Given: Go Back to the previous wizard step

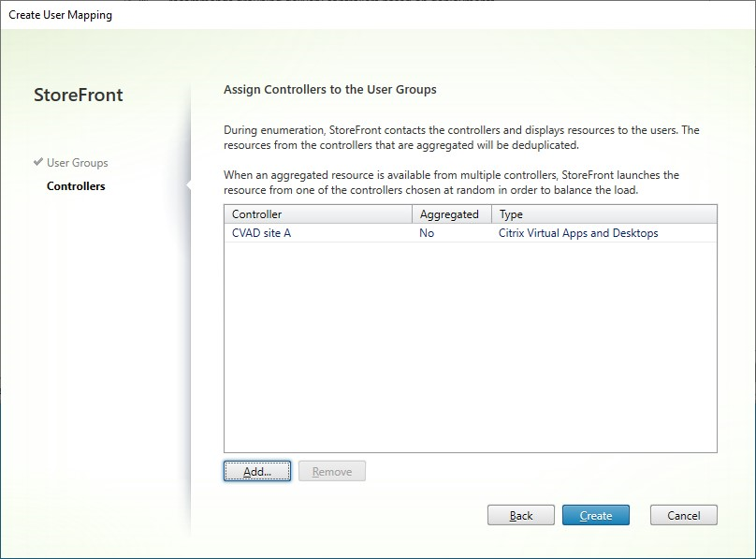Looking at the screenshot, I should (520, 515).
